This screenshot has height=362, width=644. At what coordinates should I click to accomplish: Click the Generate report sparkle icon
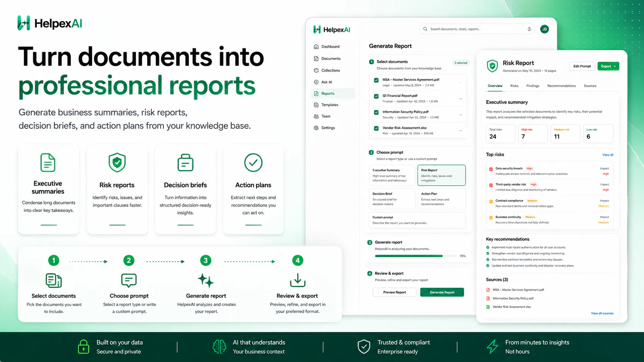click(206, 280)
